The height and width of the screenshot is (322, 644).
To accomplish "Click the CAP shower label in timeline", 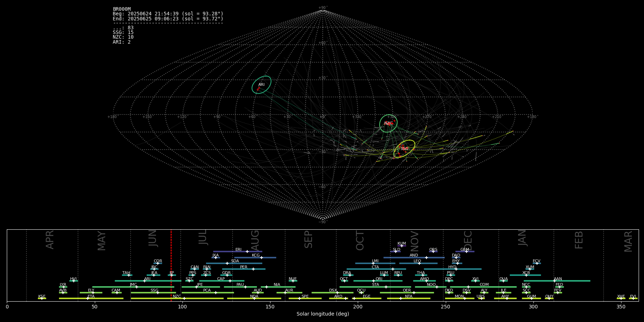I will (x=221, y=279).
